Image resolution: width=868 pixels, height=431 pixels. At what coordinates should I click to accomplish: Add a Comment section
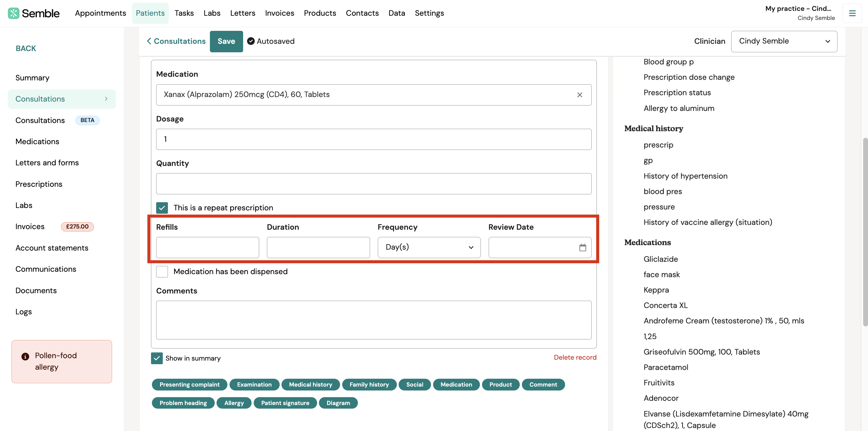click(543, 384)
